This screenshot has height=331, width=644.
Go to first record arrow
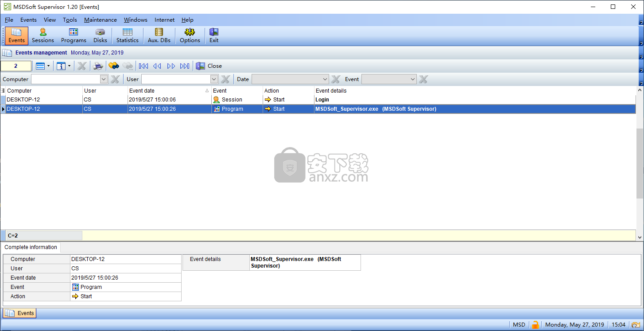click(x=144, y=66)
